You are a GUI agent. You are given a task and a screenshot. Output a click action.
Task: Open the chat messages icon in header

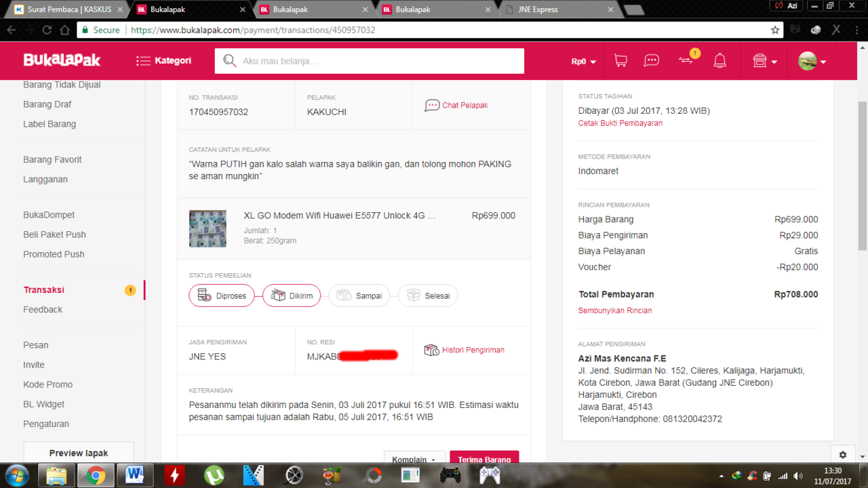(652, 61)
